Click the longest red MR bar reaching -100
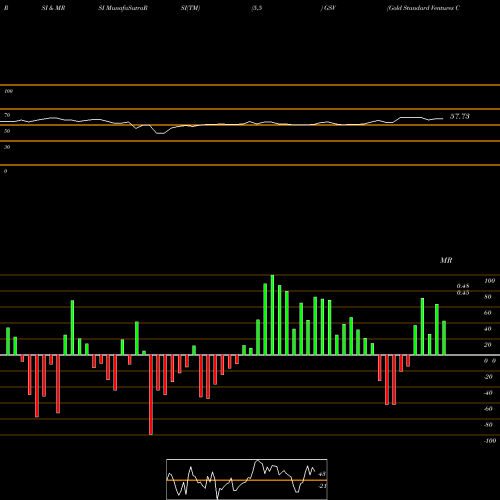 pyautogui.click(x=151, y=395)
